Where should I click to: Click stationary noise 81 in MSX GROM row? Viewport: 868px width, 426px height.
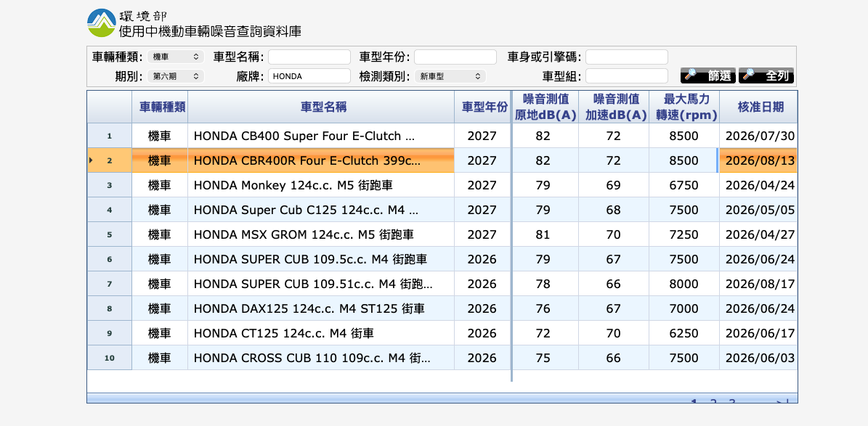pos(543,234)
